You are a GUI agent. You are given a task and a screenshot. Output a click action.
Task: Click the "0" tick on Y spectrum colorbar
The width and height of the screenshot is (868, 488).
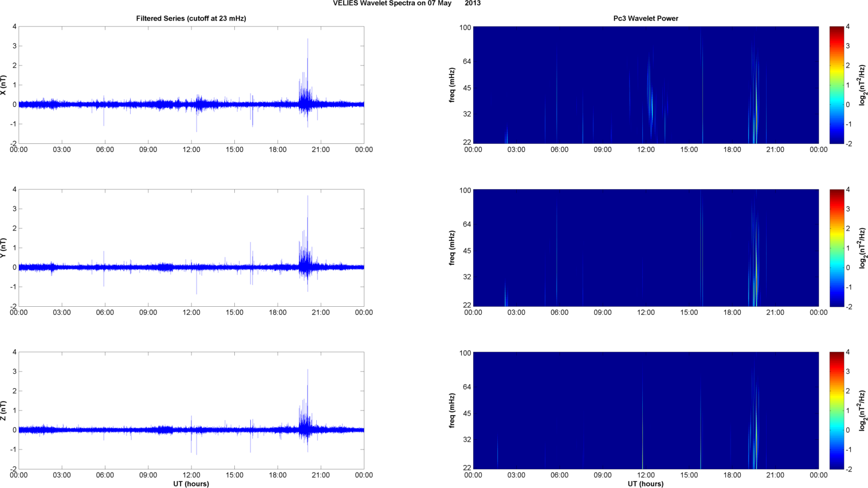tap(848, 268)
